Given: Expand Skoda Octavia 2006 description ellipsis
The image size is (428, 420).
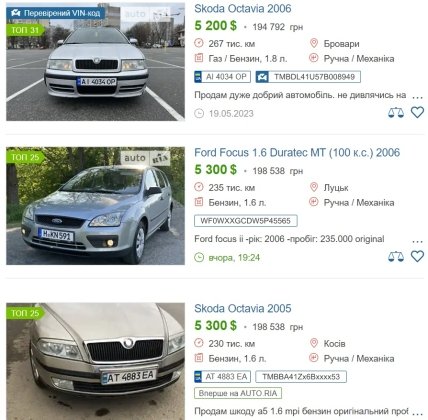Looking at the screenshot, I should [417, 97].
